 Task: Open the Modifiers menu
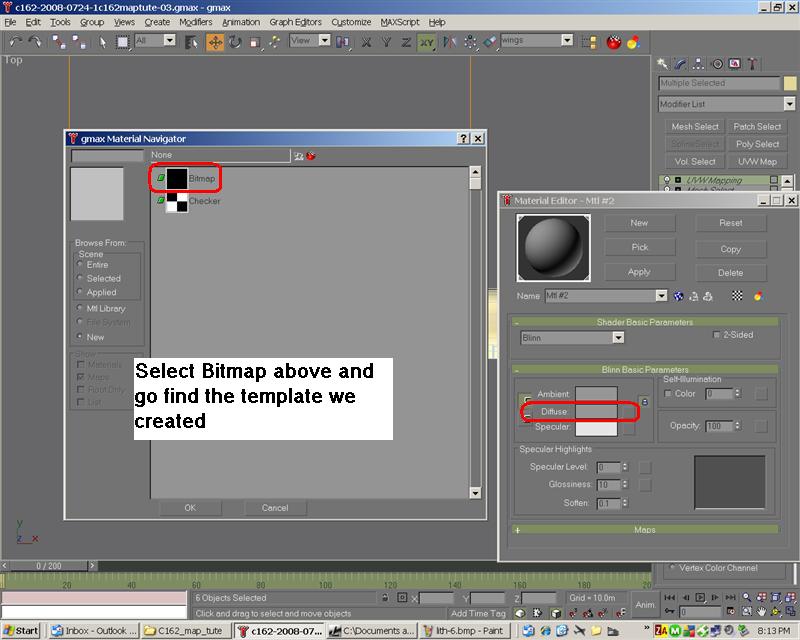click(x=195, y=22)
